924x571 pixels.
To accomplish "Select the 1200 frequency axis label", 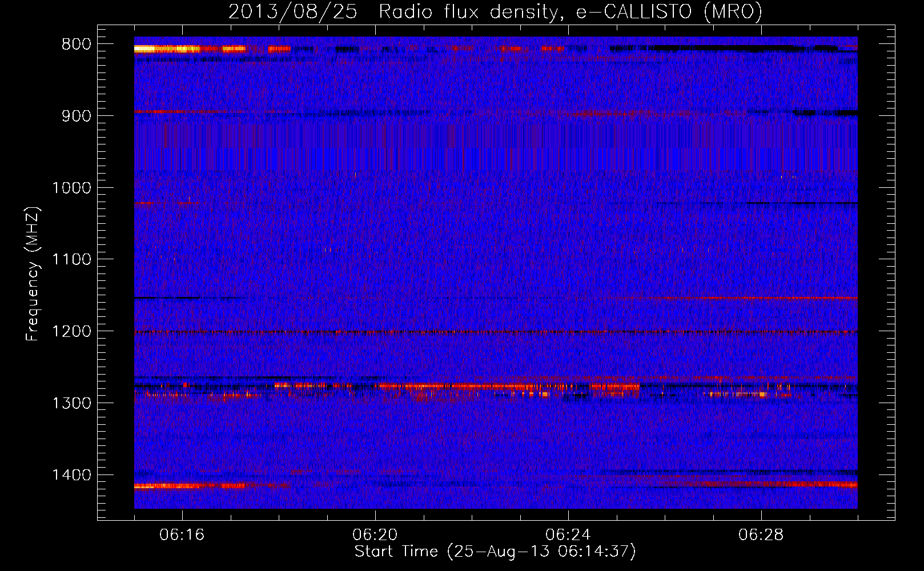I will pos(71,332).
